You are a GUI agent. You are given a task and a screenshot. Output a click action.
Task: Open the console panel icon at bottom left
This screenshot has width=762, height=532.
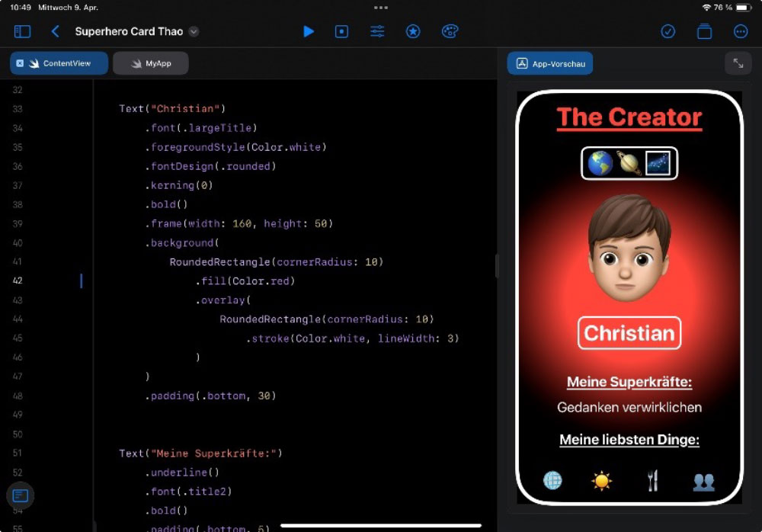[21, 495]
